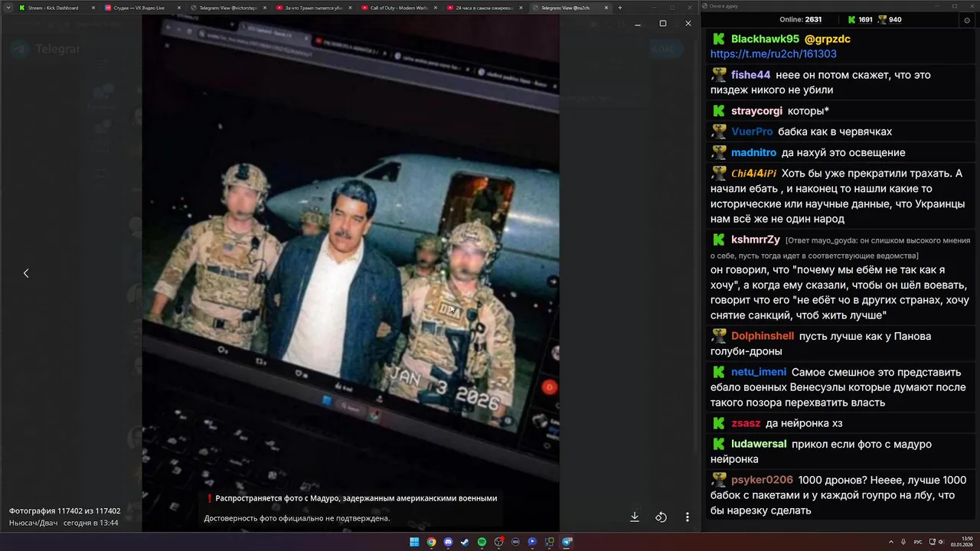Image resolution: width=980 pixels, height=551 pixels.
Task: Open Google Chrome from the taskbar
Action: coord(431,542)
